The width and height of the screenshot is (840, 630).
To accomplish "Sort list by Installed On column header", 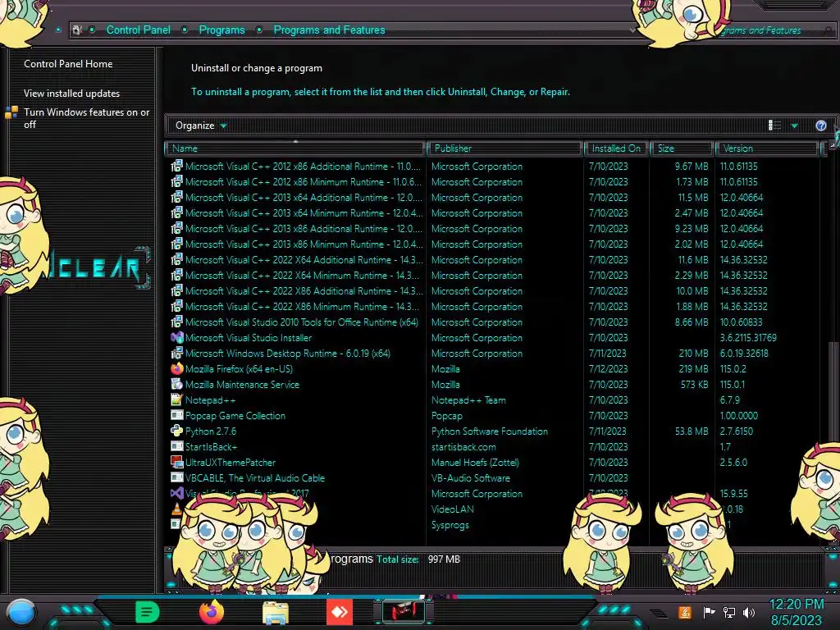I will [x=616, y=148].
